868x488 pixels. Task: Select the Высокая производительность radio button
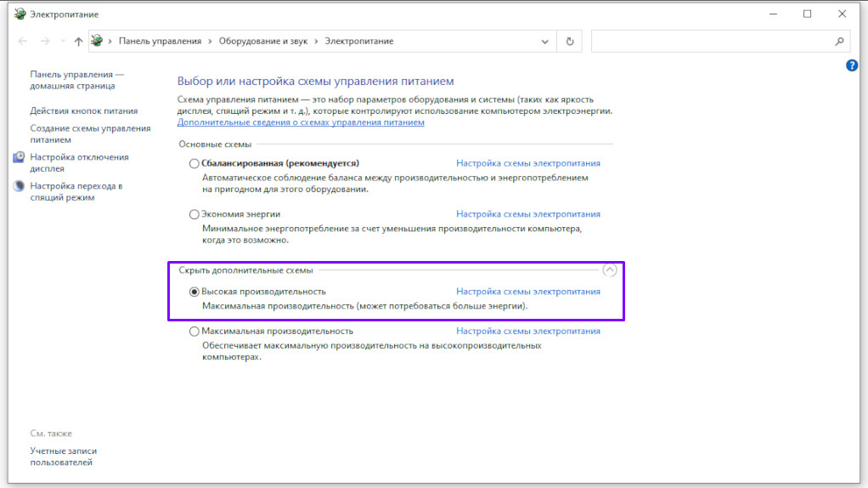pos(194,292)
